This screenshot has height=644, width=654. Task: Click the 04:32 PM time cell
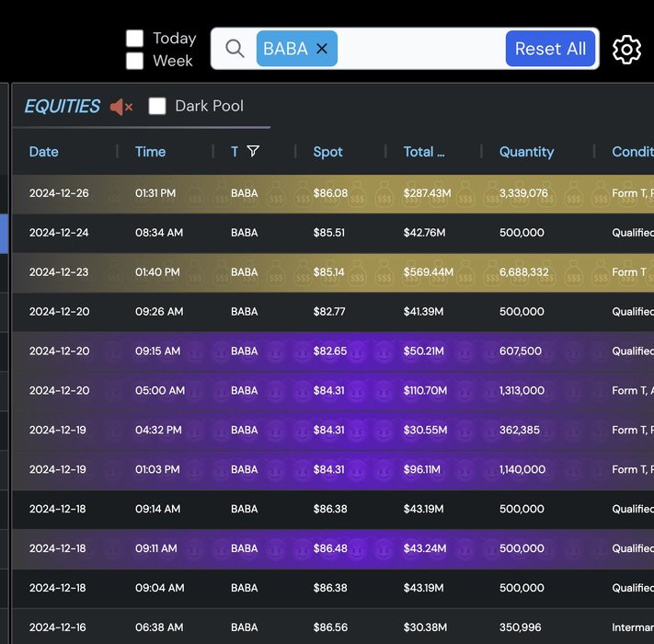coord(158,430)
